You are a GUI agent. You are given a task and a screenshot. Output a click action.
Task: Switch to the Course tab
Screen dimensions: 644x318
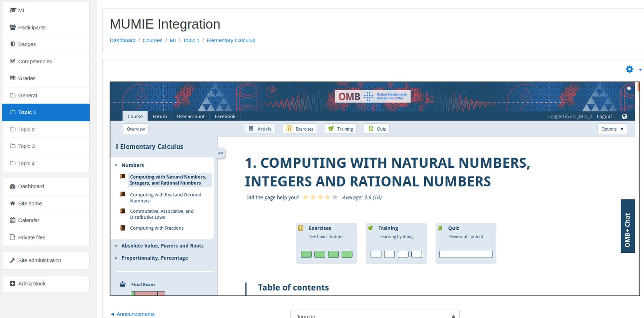click(135, 116)
